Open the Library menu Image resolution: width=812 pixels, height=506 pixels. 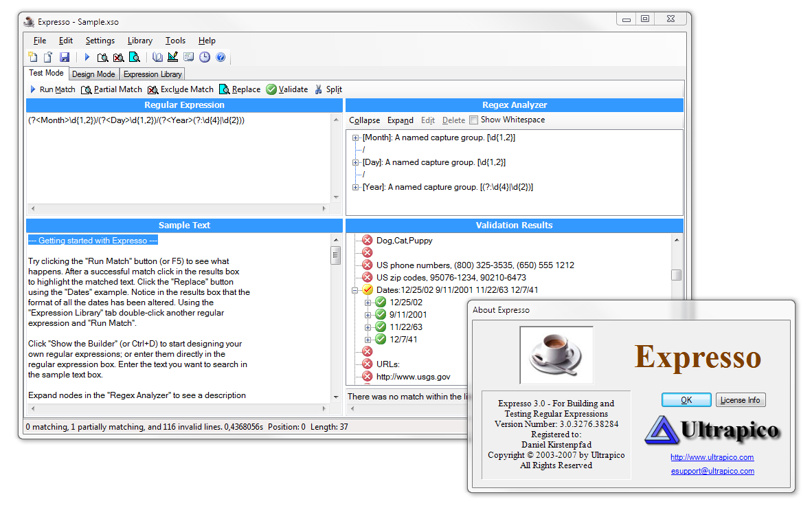point(140,41)
